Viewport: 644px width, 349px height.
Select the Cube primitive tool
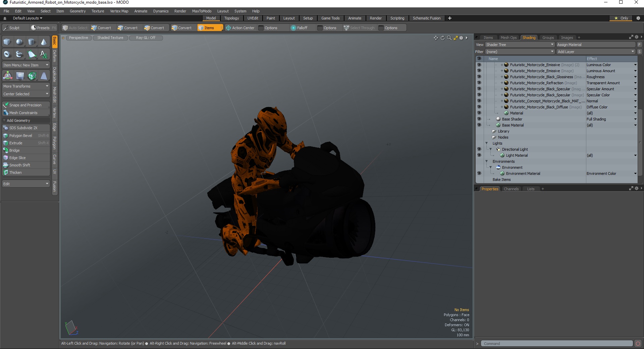(x=7, y=42)
